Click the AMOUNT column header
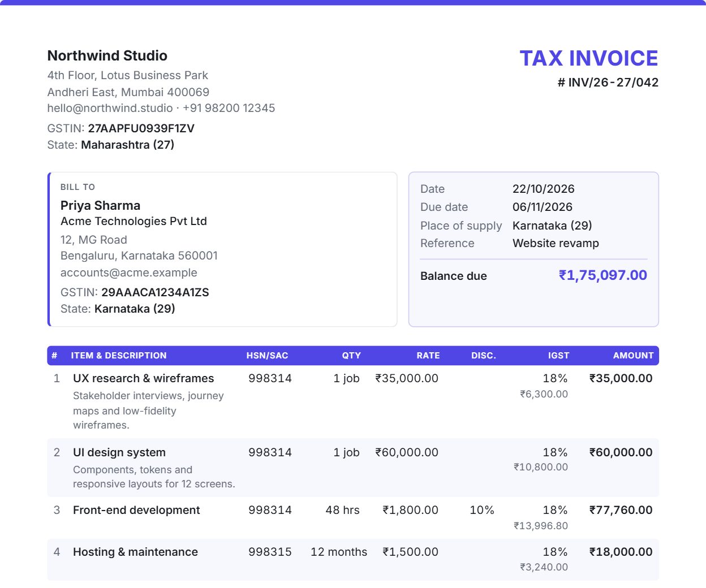Image resolution: width=706 pixels, height=588 pixels. coord(634,356)
